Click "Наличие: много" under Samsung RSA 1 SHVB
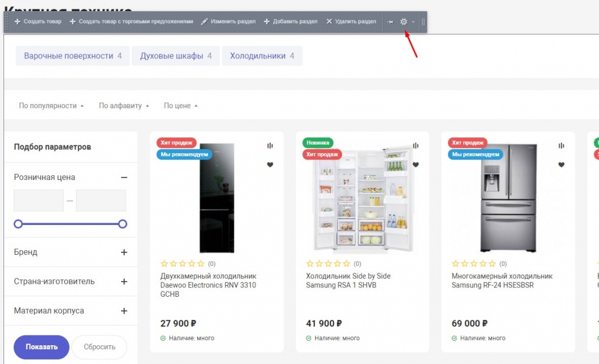 tap(333, 338)
